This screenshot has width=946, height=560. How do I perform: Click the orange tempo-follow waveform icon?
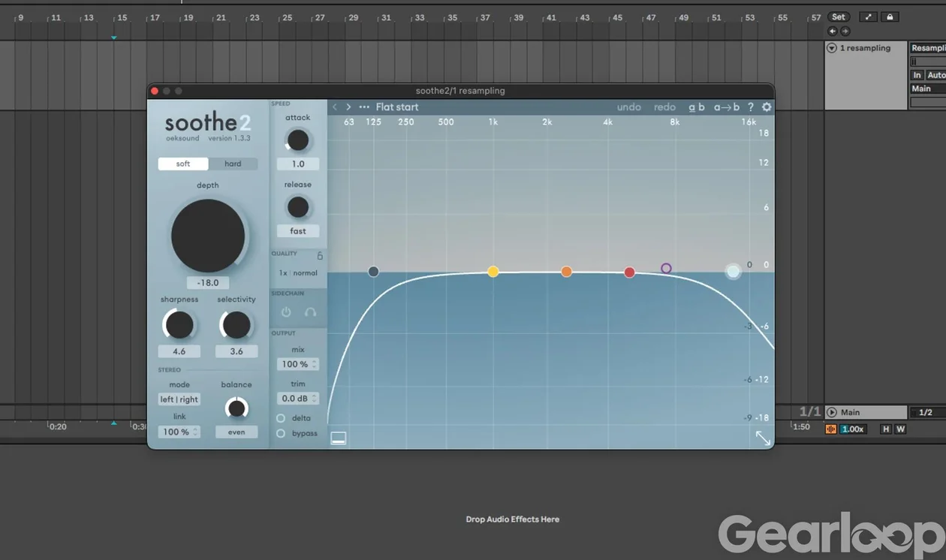[x=831, y=429]
